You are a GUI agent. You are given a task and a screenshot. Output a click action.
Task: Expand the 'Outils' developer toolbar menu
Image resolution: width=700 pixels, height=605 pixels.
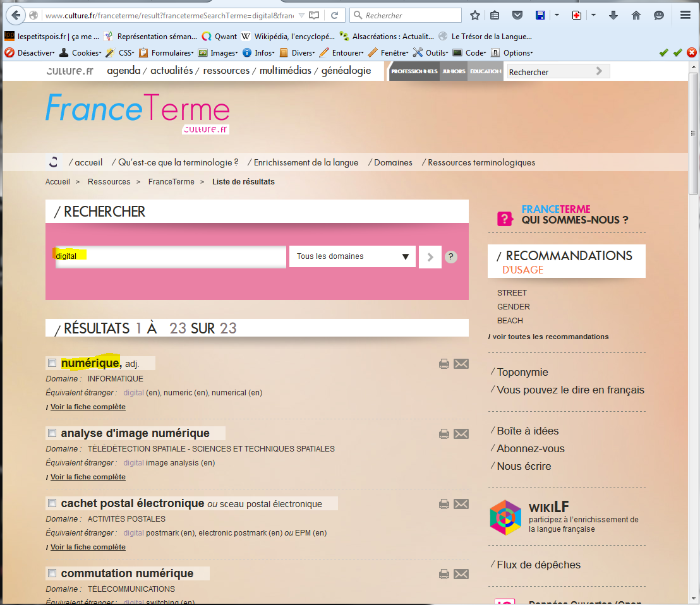(x=431, y=53)
